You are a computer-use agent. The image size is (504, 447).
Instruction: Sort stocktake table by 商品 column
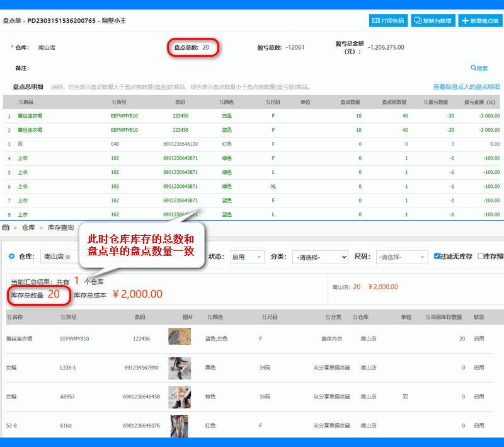(x=26, y=102)
